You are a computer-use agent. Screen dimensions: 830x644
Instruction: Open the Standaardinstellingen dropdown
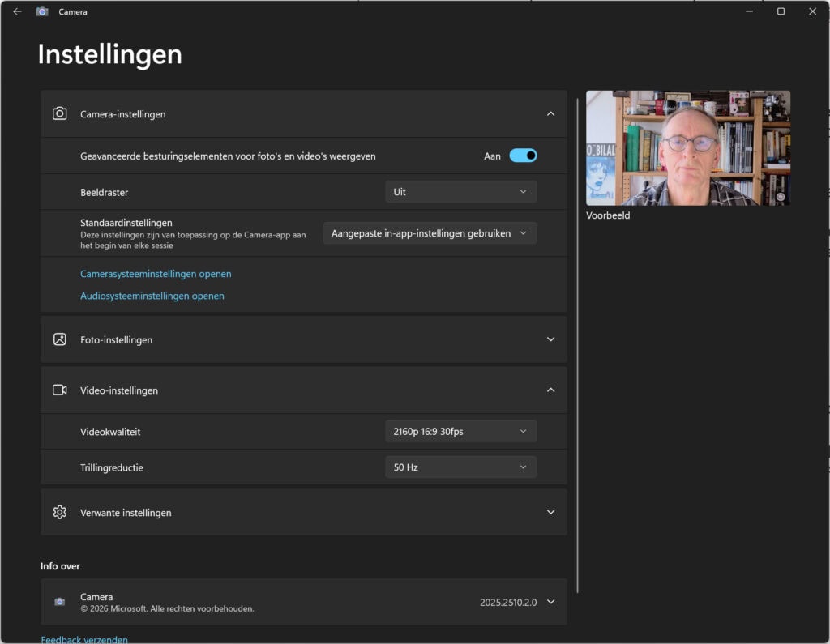(x=430, y=233)
